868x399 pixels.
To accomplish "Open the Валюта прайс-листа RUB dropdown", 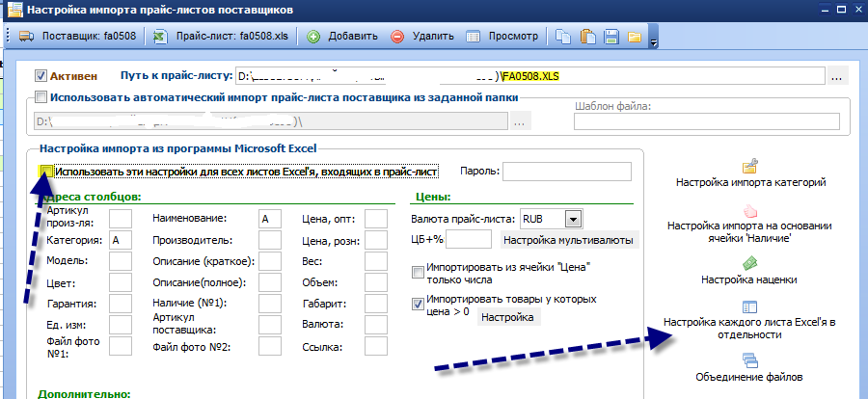I will [x=573, y=219].
